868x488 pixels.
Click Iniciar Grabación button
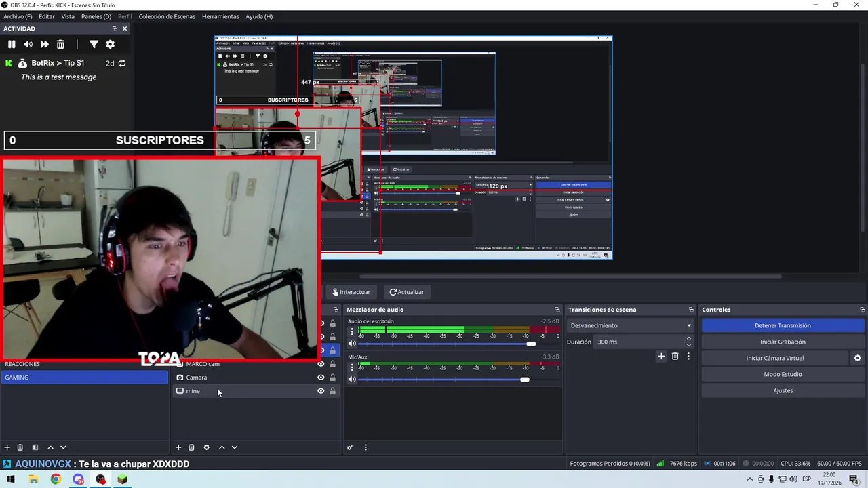(x=783, y=342)
